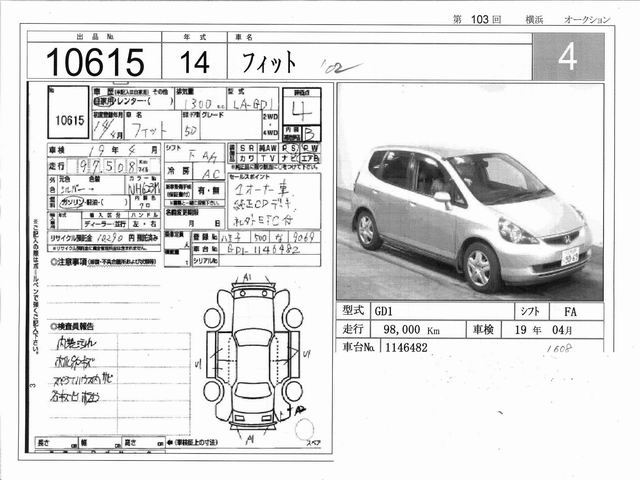Click the first handwritten inspector note line
This screenshot has height=480, width=640.
(x=76, y=344)
